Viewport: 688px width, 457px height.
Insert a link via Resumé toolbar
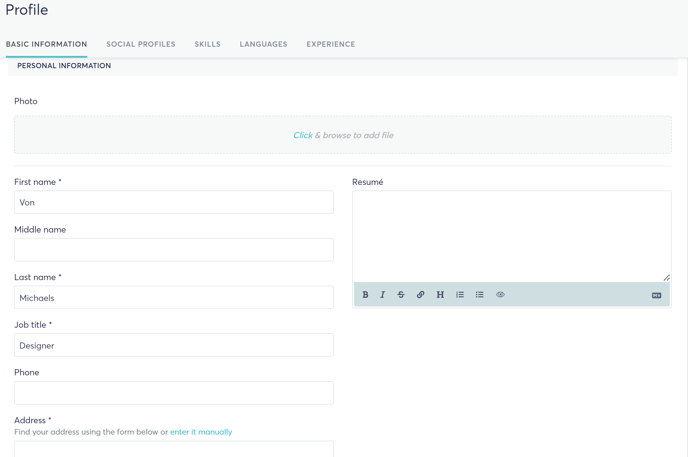[x=420, y=295]
